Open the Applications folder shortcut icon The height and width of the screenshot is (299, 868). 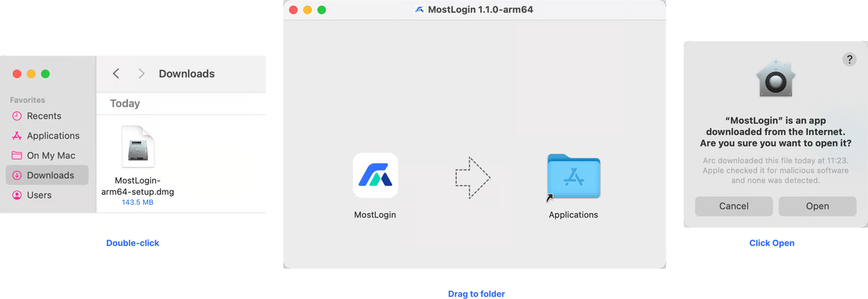[573, 176]
